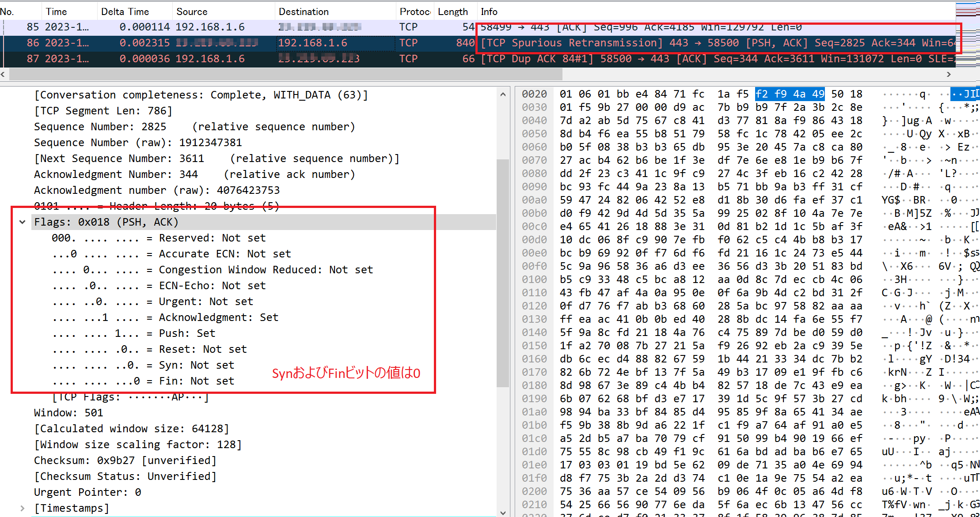Click hex offset 0020 in bytes pane
980x517 pixels.
(x=534, y=94)
